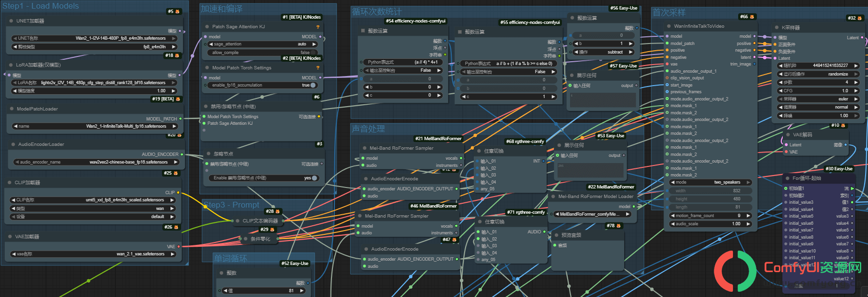Viewport: 868px width, 297px height.
Task: Click the #66 fox badge on WanInfiniteTalkToVideo
Action: 752,17
